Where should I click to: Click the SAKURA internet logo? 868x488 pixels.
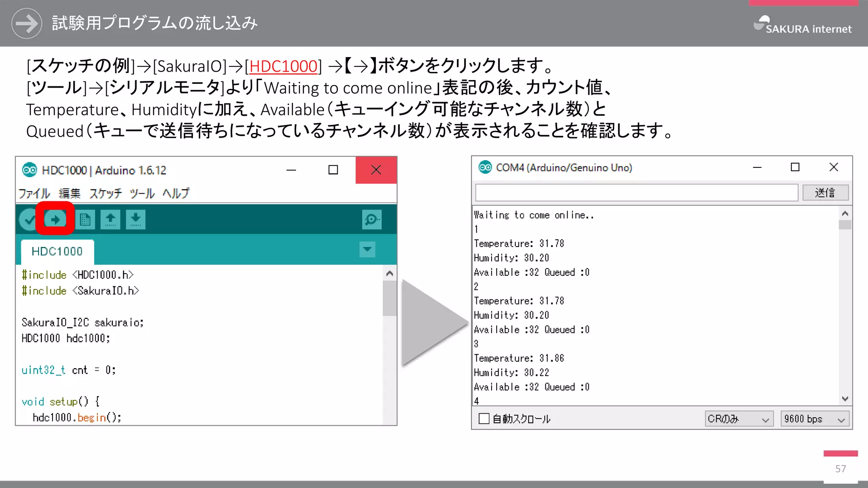[x=802, y=25]
